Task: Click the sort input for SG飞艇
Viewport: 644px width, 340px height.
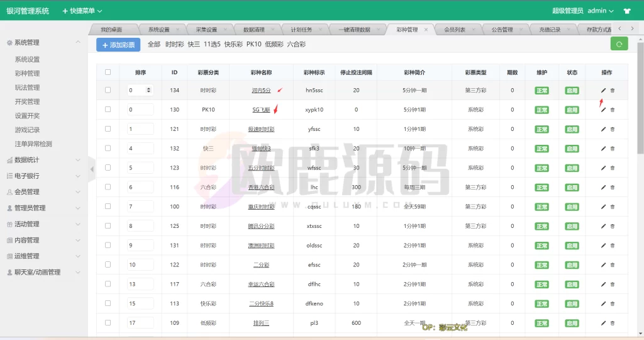Action: pos(140,110)
